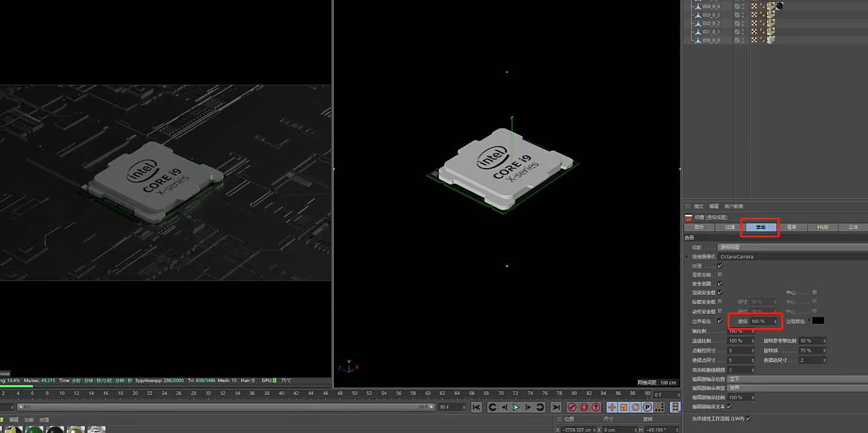This screenshot has width=868, height=433.
Task: Click the record active objects key icon
Action: (572, 407)
